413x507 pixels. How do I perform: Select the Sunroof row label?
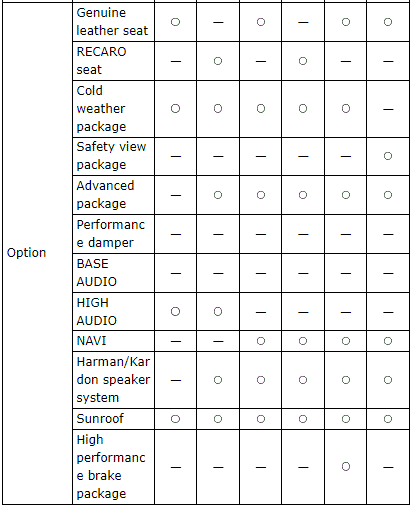coord(100,419)
